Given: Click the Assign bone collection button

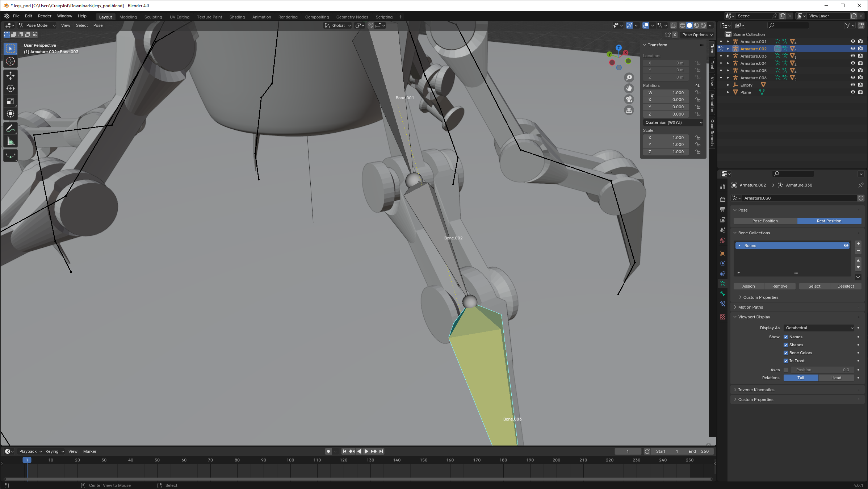Looking at the screenshot, I should [749, 286].
